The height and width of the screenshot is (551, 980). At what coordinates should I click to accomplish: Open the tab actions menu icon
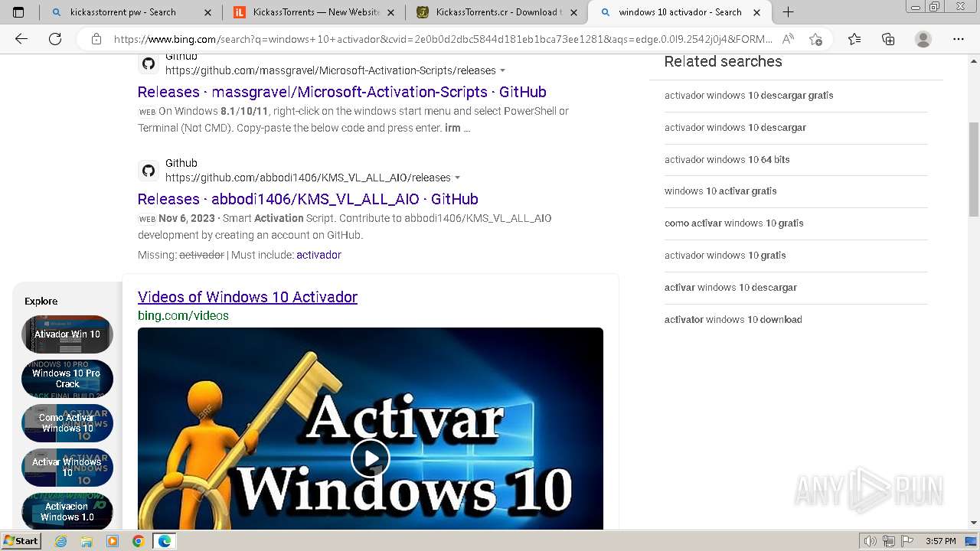(19, 12)
